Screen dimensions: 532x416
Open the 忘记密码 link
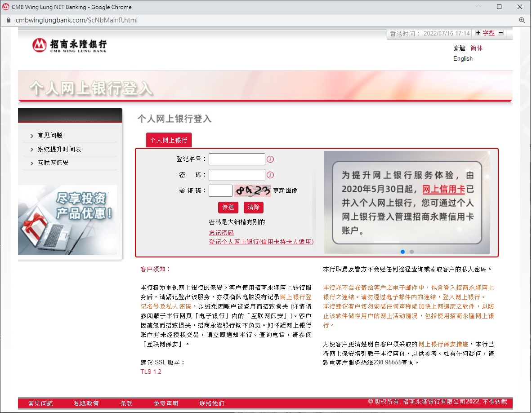221,233
